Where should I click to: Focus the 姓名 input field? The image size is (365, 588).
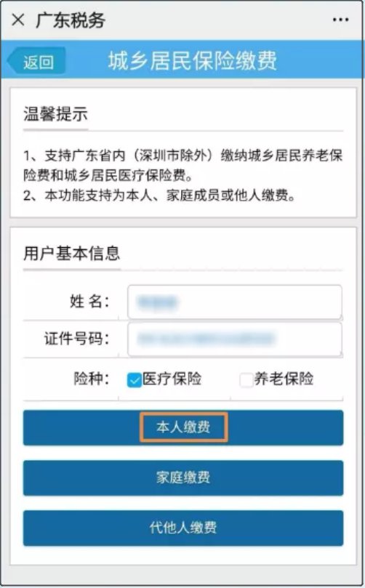[234, 302]
